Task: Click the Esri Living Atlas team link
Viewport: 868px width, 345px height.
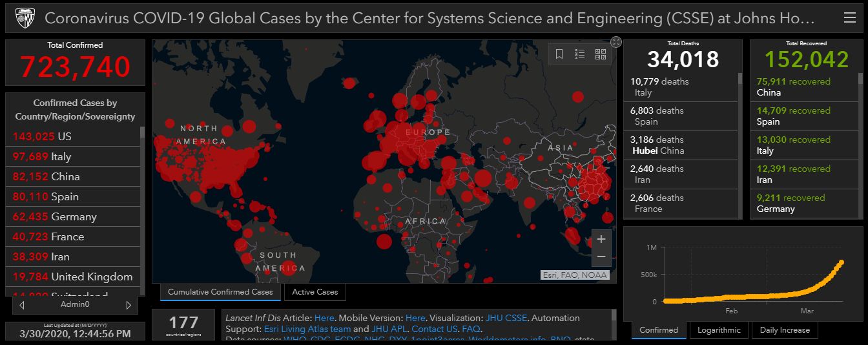Action: [x=307, y=329]
